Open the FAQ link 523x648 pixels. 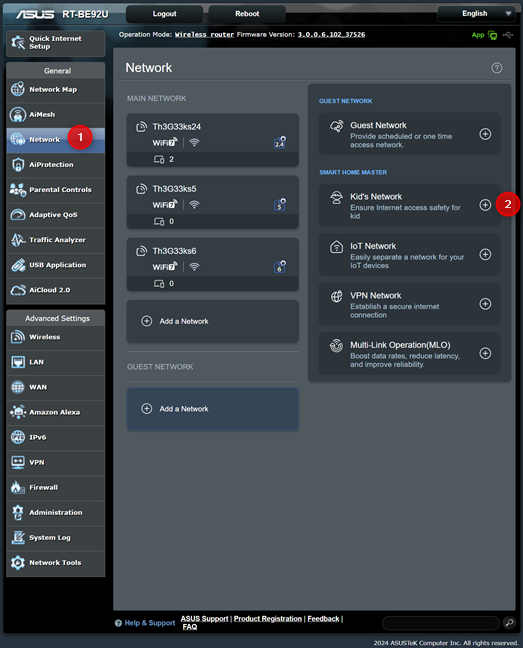(x=190, y=627)
